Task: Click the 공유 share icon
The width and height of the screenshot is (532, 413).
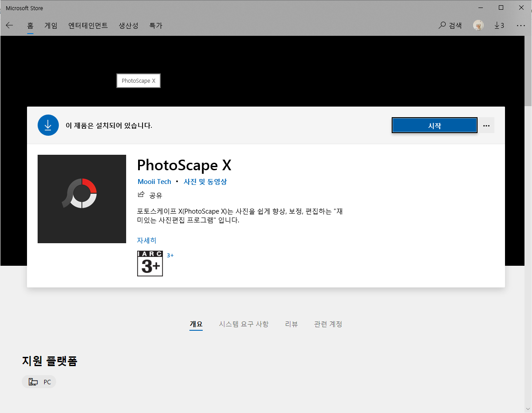Action: pyautogui.click(x=141, y=195)
